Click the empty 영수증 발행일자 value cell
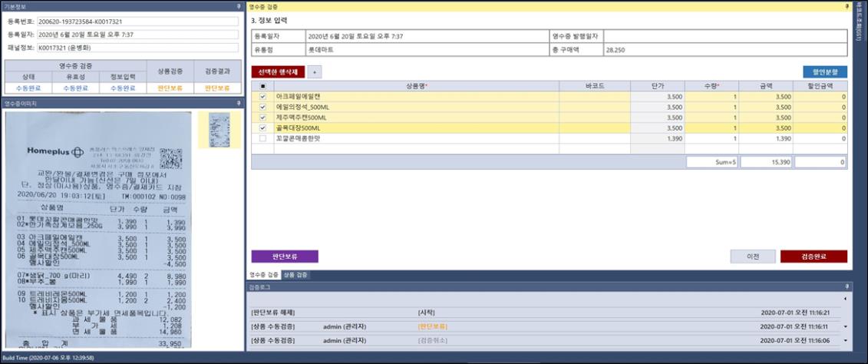868x364 pixels. (x=725, y=36)
